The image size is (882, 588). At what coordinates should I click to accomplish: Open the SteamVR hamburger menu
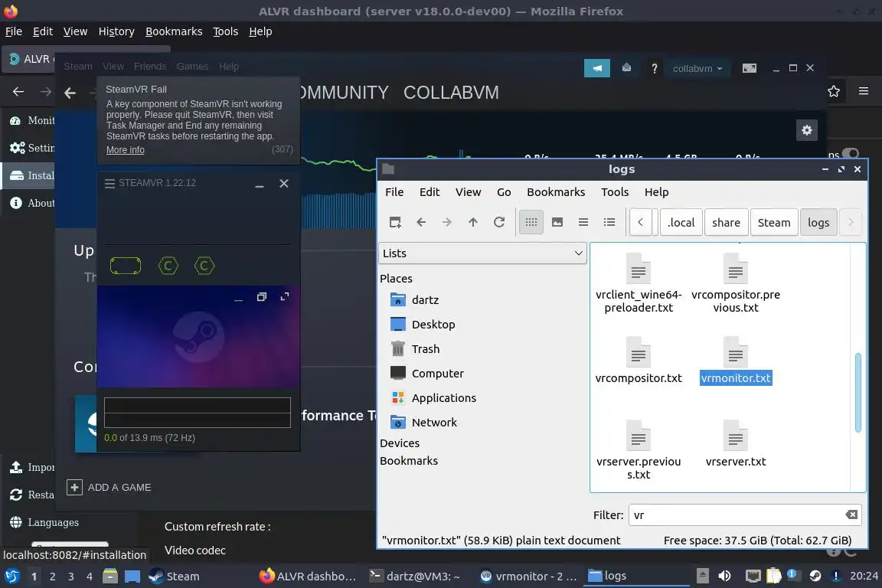[109, 184]
